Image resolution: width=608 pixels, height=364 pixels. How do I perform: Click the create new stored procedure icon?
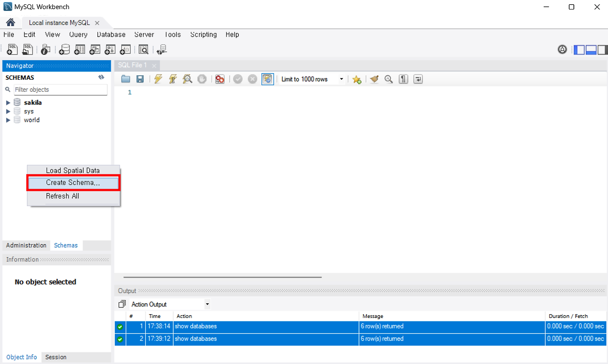[x=110, y=49]
